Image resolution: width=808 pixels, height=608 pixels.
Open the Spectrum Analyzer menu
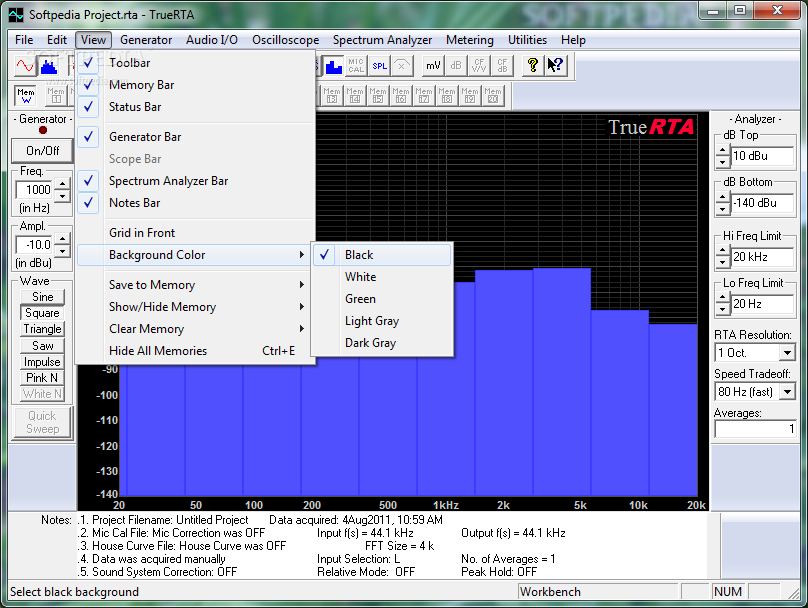coord(382,40)
